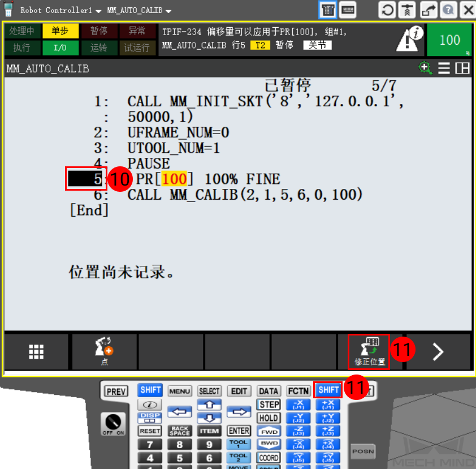
Task: Show the keyboard panel icon
Action: tap(348, 10)
